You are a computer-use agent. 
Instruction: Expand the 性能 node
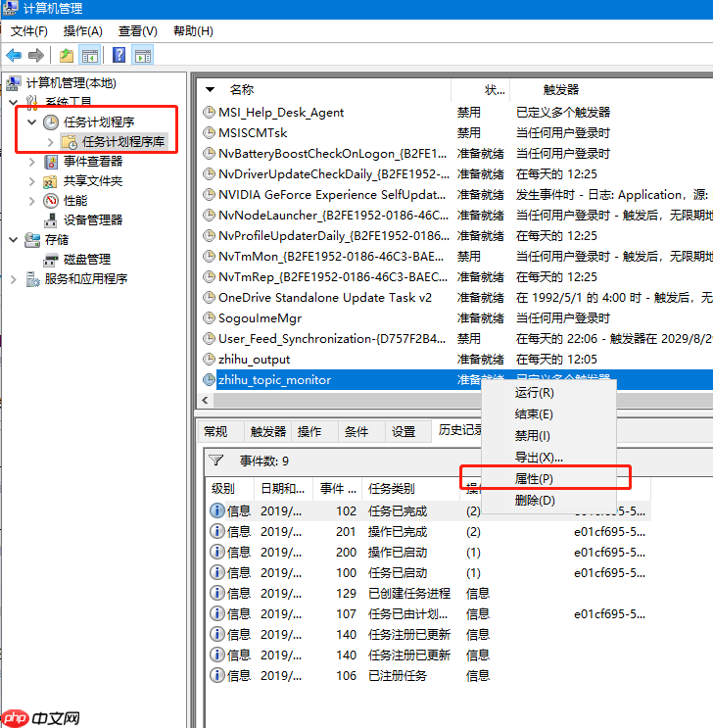[x=32, y=201]
